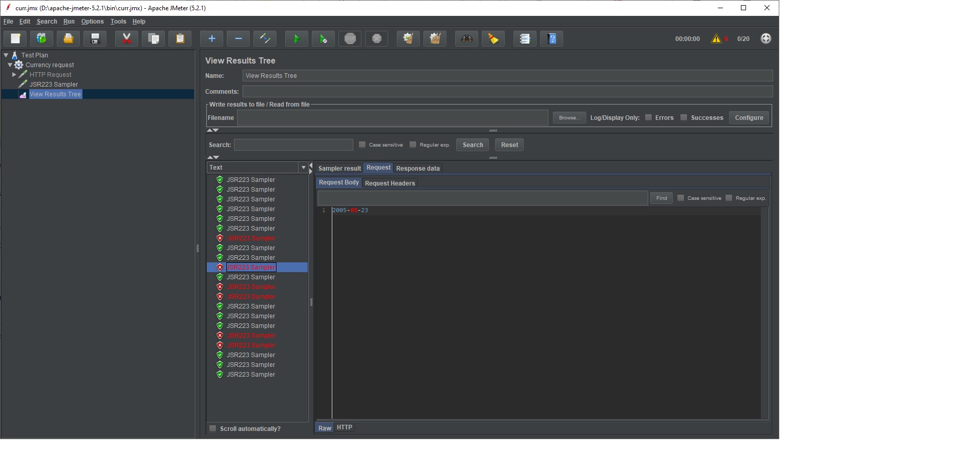This screenshot has height=474, width=980.
Task: Open JMeter Help
Action: pos(551,38)
